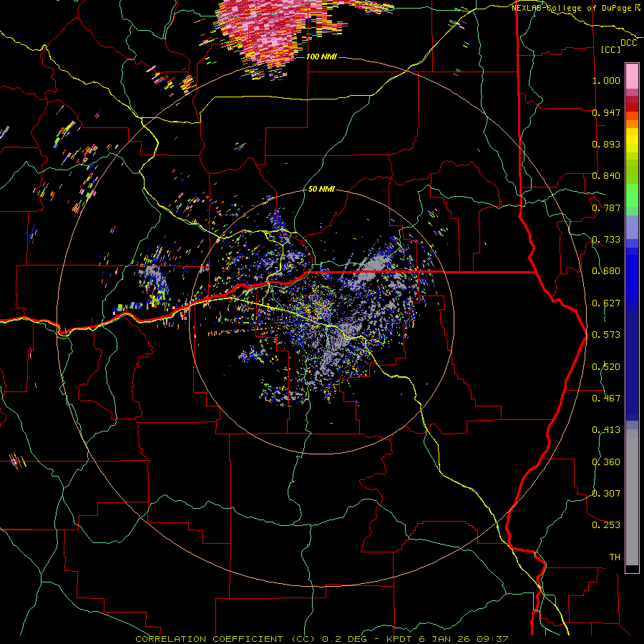The height and width of the screenshot is (644, 644).
Task: Click the DCC legend title
Action: click(628, 43)
